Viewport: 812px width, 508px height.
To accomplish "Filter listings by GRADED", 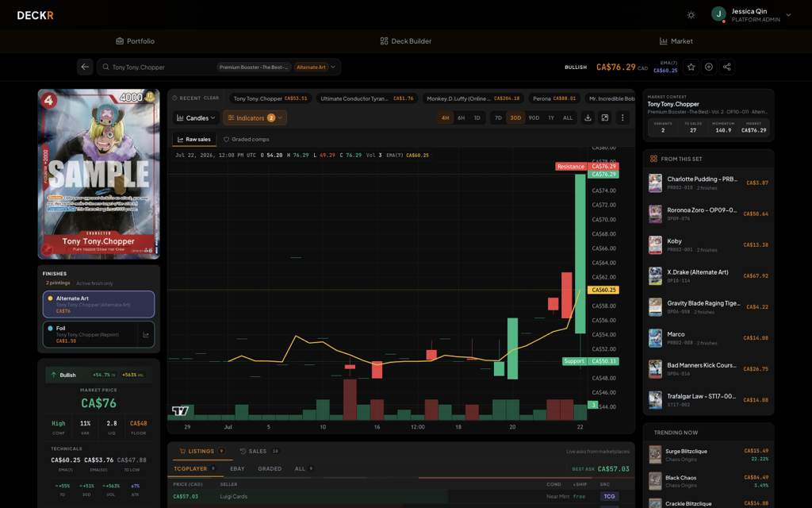I will [x=270, y=468].
